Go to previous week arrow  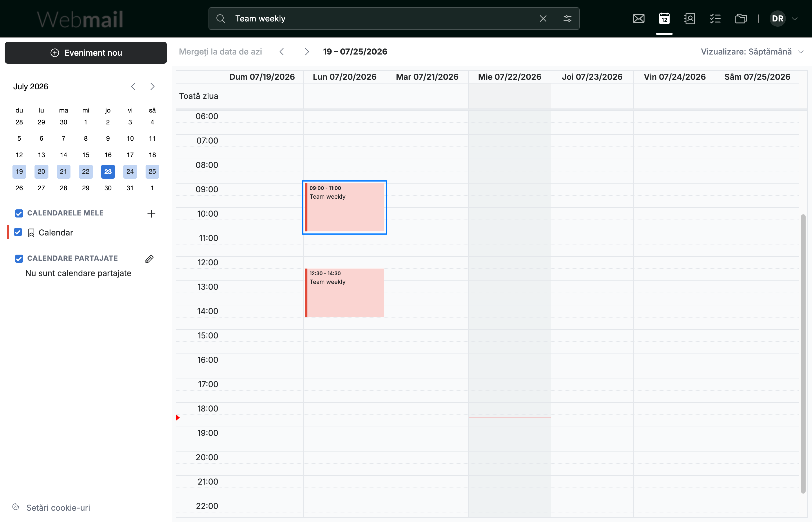282,52
